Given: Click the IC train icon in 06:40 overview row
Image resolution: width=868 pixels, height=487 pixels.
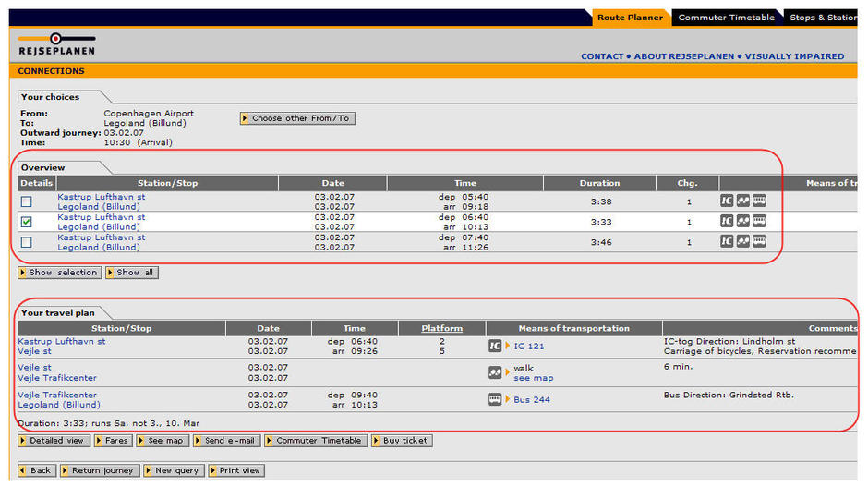Looking at the screenshot, I should (727, 221).
